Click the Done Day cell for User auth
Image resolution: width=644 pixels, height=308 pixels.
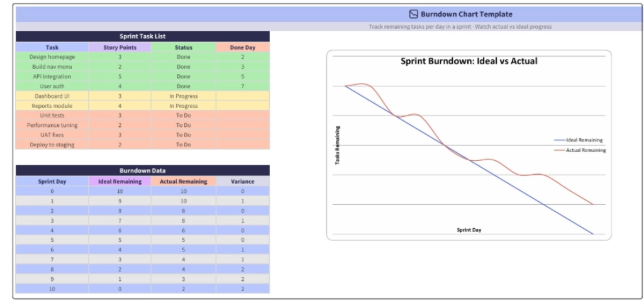coord(243,86)
